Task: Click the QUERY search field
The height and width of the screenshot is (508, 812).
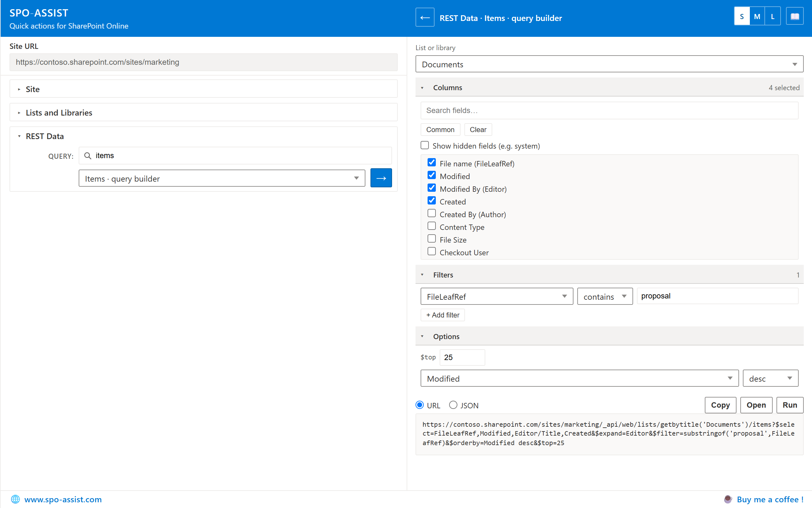Action: 235,156
